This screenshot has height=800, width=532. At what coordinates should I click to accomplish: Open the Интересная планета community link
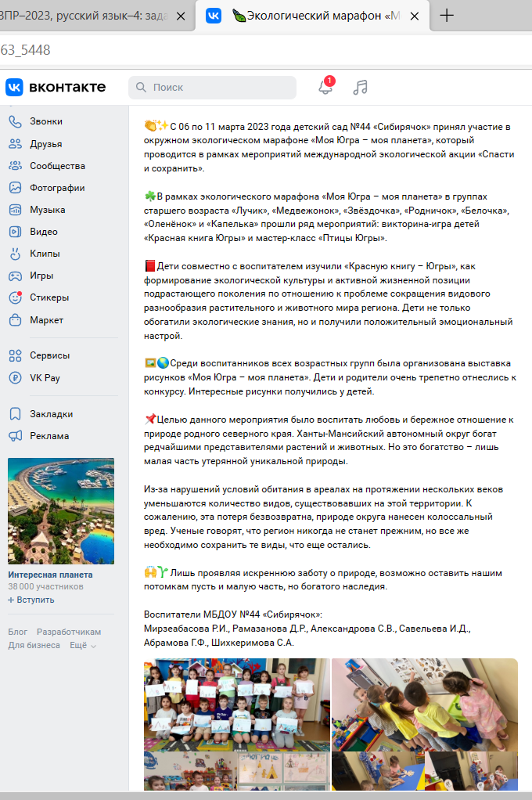[x=51, y=575]
